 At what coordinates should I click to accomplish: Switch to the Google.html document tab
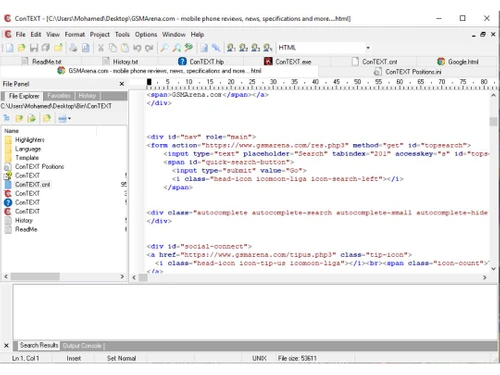458,62
